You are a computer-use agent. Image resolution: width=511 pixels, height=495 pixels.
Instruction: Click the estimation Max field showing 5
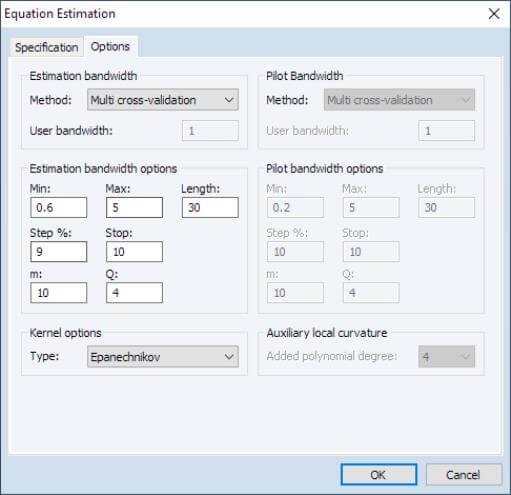[134, 208]
